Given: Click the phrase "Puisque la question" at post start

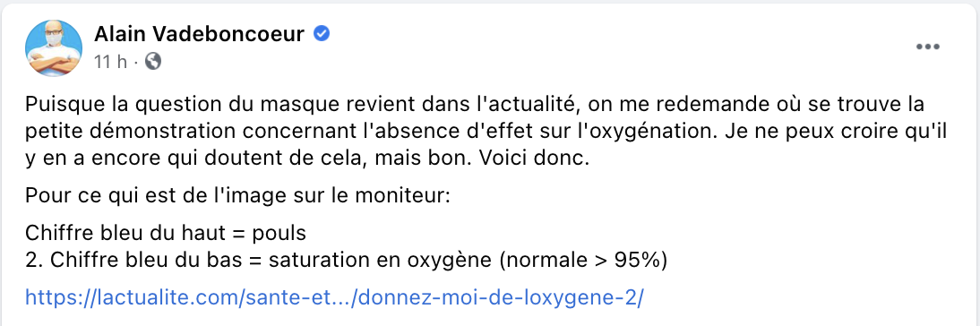Looking at the screenshot, I should click(x=111, y=102).
